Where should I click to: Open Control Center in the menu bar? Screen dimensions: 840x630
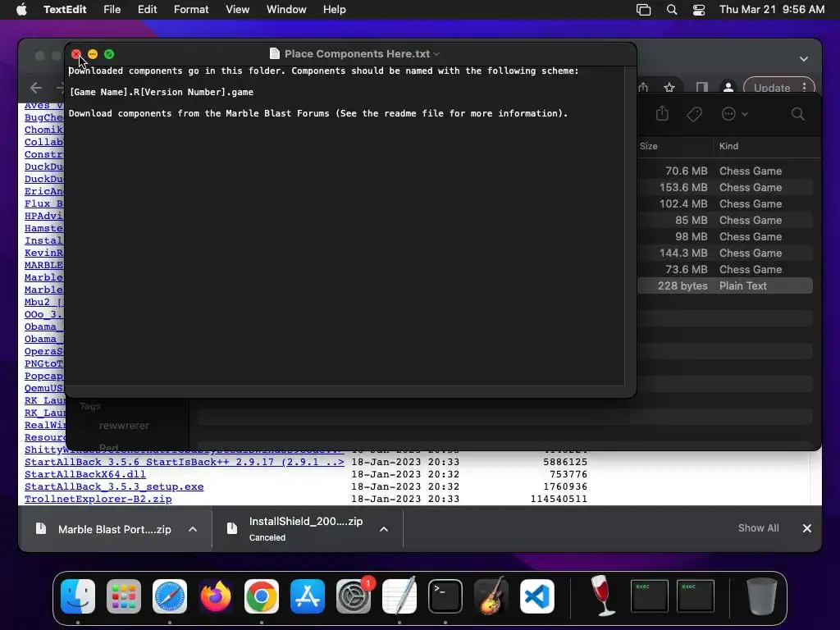tap(699, 10)
